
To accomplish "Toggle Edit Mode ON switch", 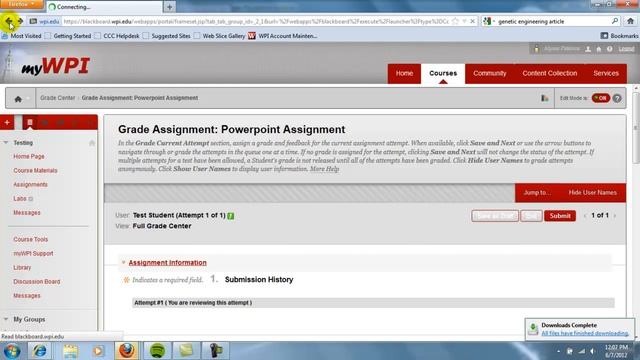I will coord(601,98).
